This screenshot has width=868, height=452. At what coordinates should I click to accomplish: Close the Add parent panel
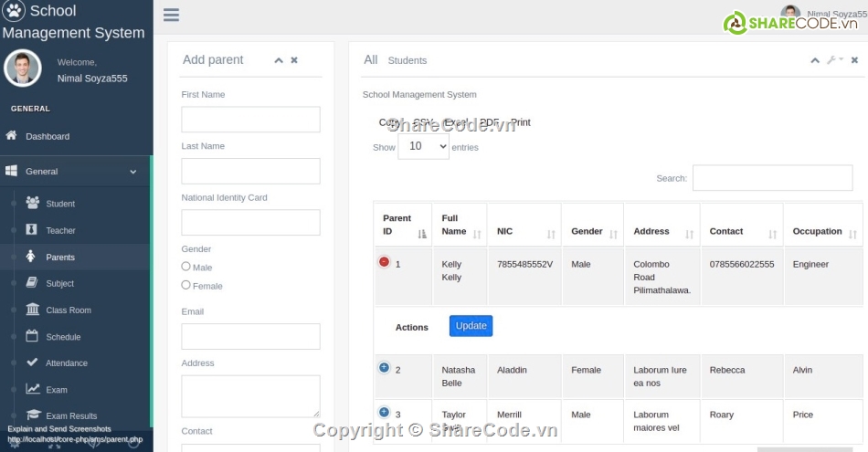294,60
